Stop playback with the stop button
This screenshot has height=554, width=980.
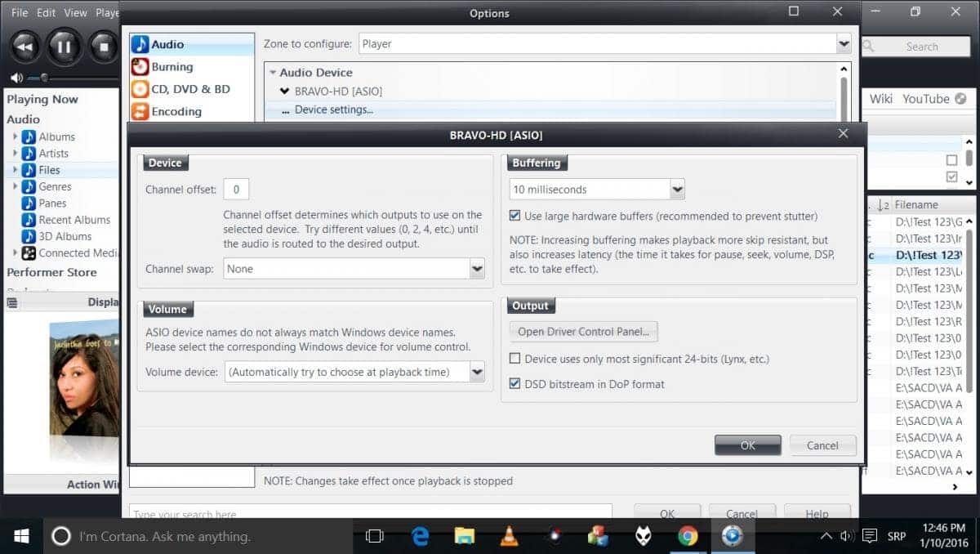click(x=104, y=47)
